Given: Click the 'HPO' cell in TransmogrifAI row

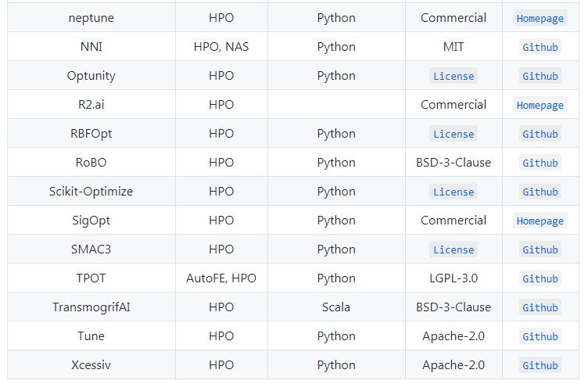Looking at the screenshot, I should [x=221, y=307].
